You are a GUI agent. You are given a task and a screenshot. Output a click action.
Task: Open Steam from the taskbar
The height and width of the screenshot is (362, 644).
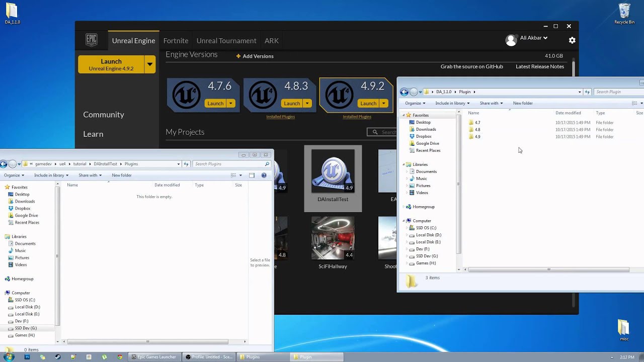tap(58, 357)
